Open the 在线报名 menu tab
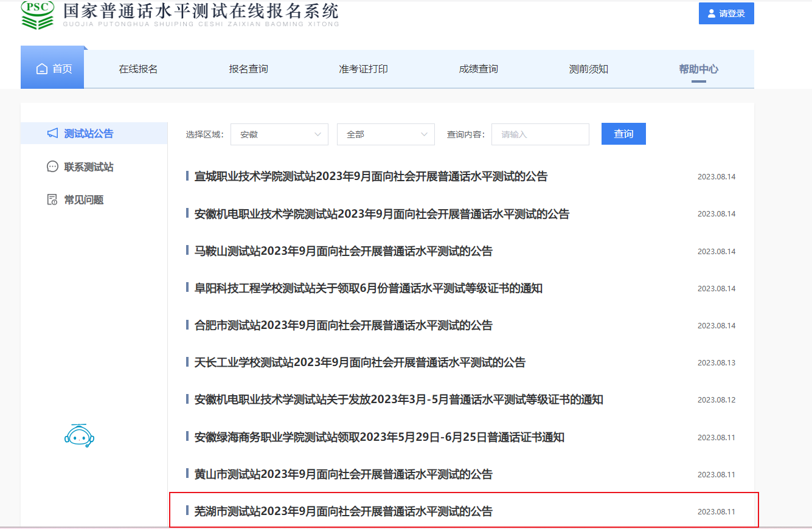Screen dimensions: 812x529 point(138,69)
